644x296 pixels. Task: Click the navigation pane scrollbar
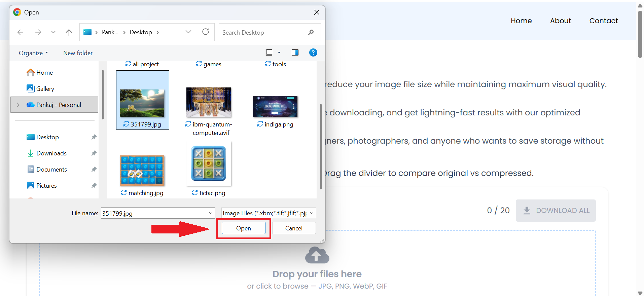click(x=102, y=95)
